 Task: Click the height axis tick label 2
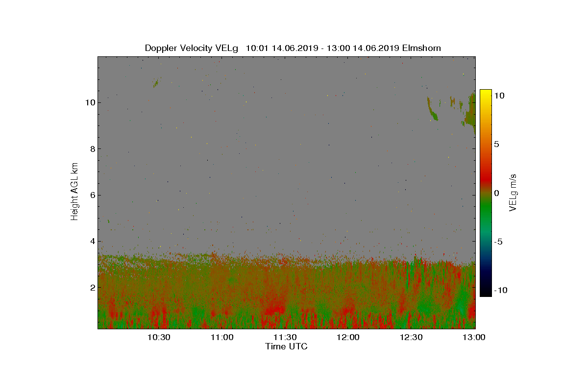[92, 287]
